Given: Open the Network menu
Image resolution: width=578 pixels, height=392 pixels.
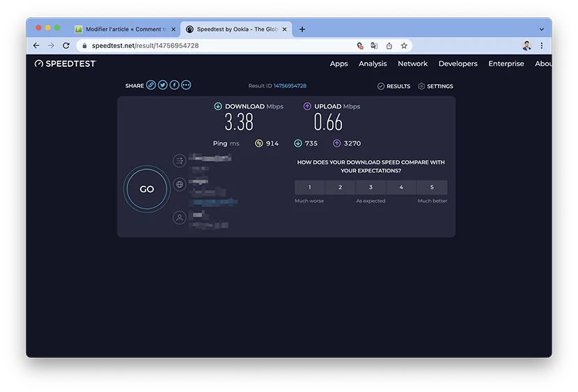Looking at the screenshot, I should [x=412, y=64].
